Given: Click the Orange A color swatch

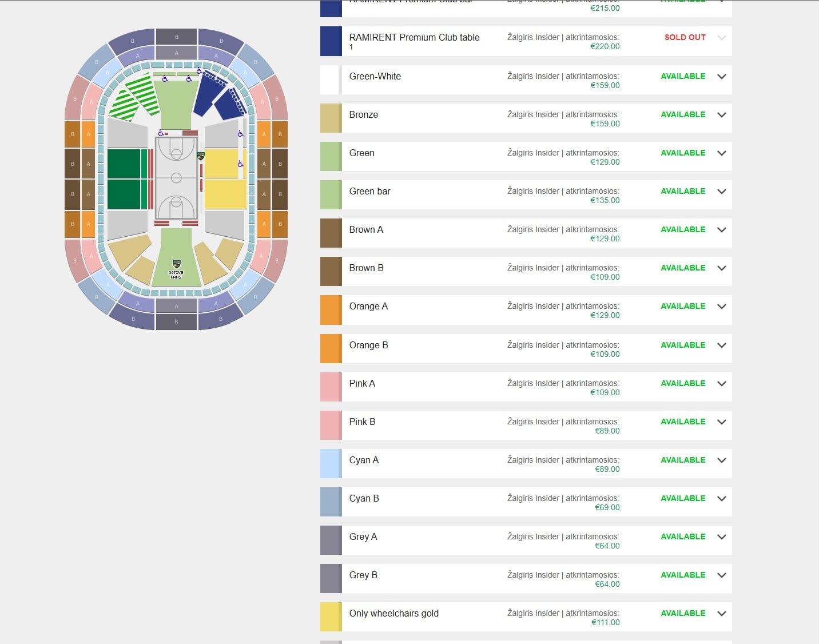Looking at the screenshot, I should (x=331, y=310).
